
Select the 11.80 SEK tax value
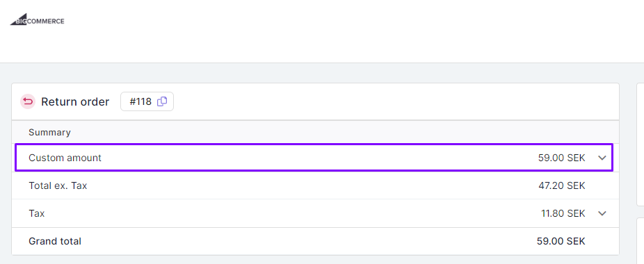click(x=563, y=213)
